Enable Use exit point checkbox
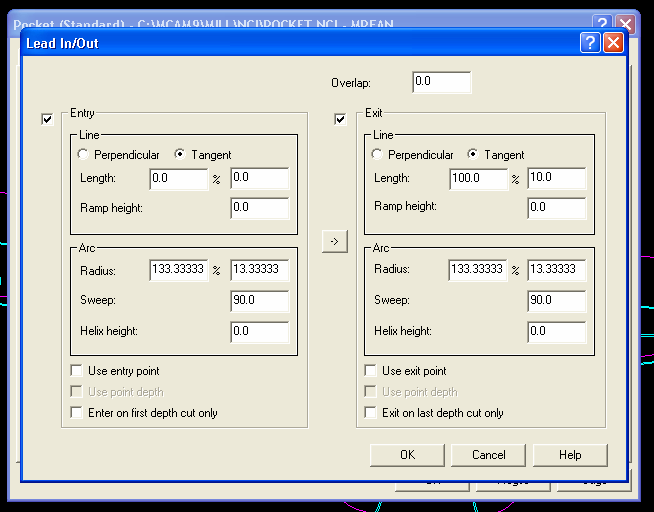Viewport: 654px width, 512px height. [370, 371]
